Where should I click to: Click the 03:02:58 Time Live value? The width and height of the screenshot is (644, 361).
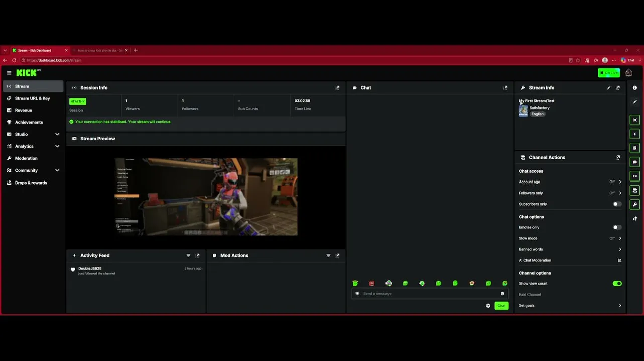pos(302,101)
